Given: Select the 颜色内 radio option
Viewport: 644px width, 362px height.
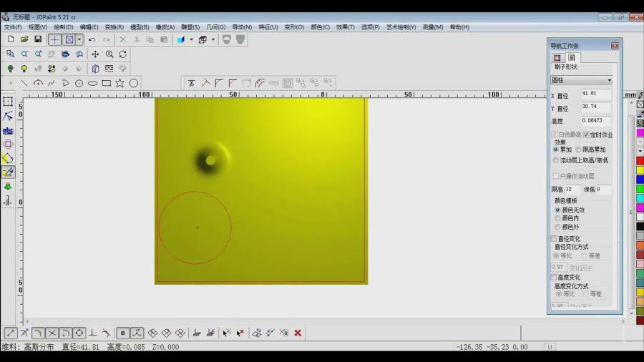Looking at the screenshot, I should (557, 218).
